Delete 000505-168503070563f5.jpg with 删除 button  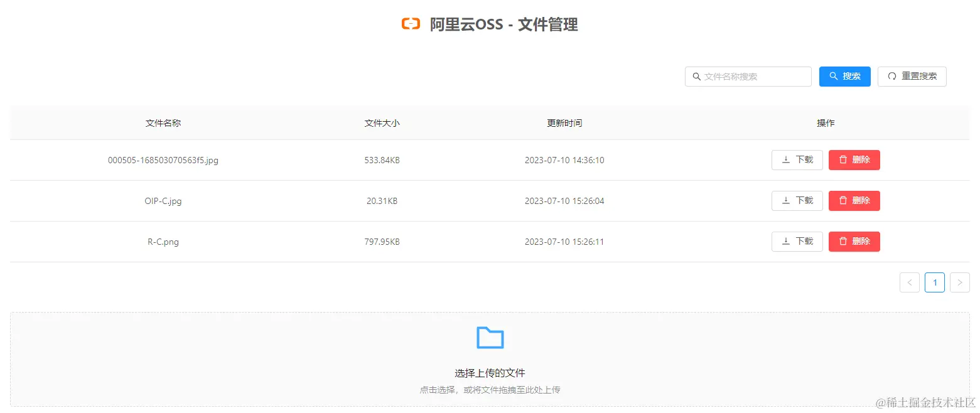point(854,160)
